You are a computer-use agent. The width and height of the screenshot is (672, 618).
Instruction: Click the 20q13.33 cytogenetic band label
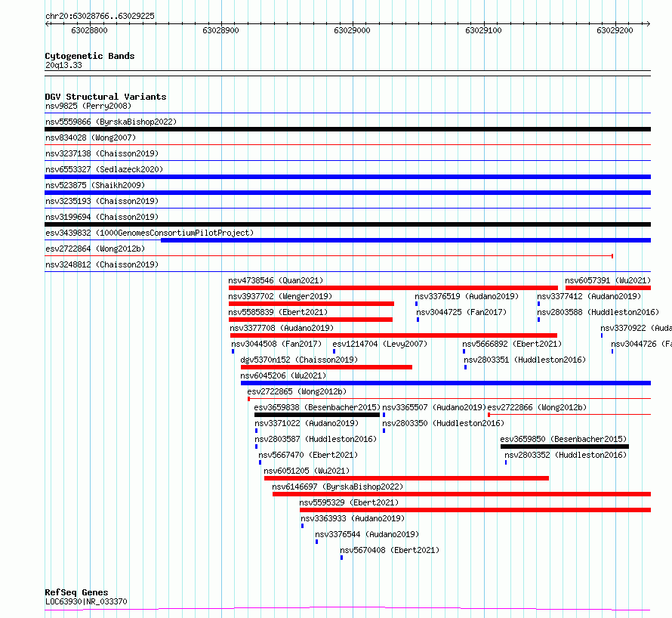tap(63, 65)
